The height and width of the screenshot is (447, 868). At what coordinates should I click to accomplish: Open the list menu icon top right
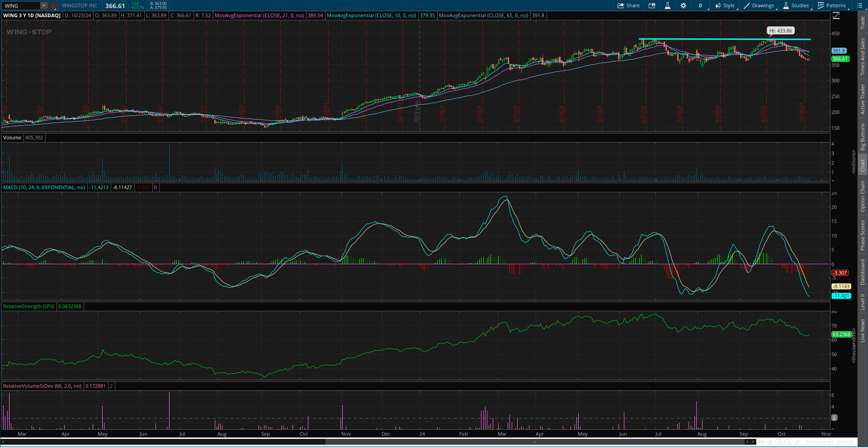(859, 5)
